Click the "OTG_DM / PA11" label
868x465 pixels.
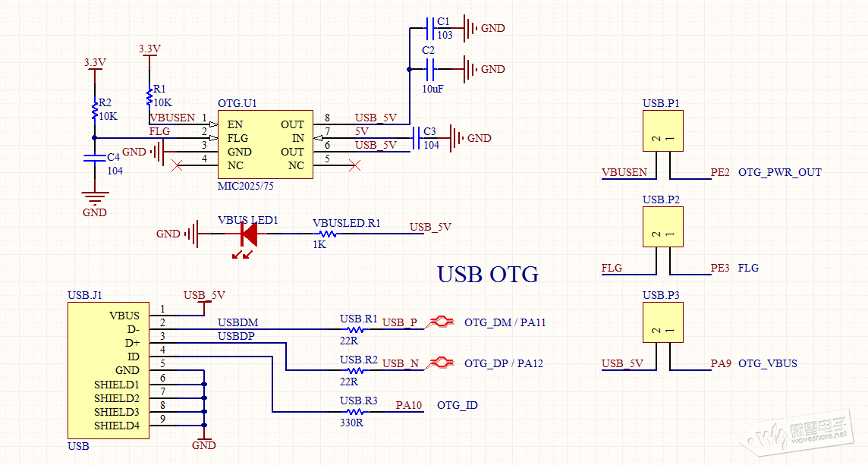[505, 322]
